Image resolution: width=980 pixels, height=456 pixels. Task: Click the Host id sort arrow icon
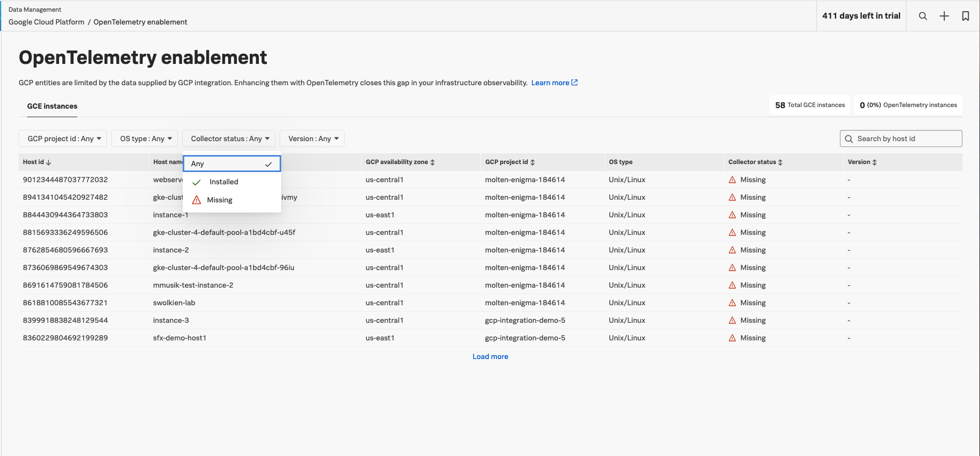coord(48,162)
